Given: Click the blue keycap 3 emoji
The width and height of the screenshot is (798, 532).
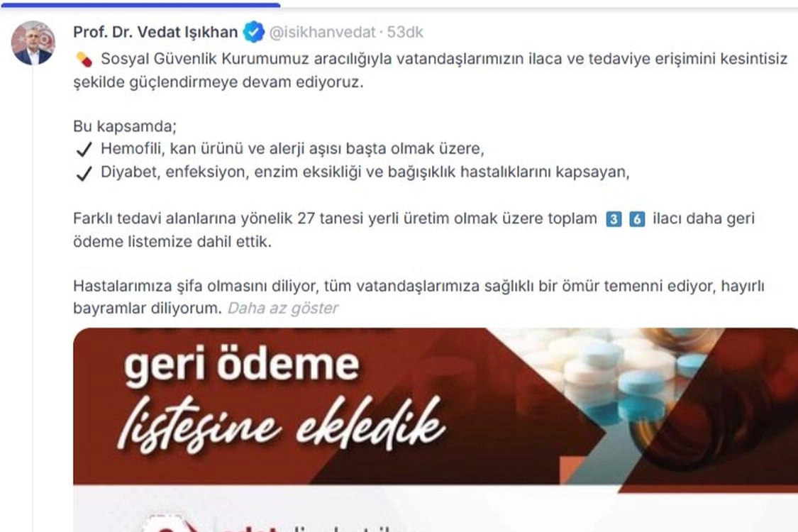Looking at the screenshot, I should 614,219.
